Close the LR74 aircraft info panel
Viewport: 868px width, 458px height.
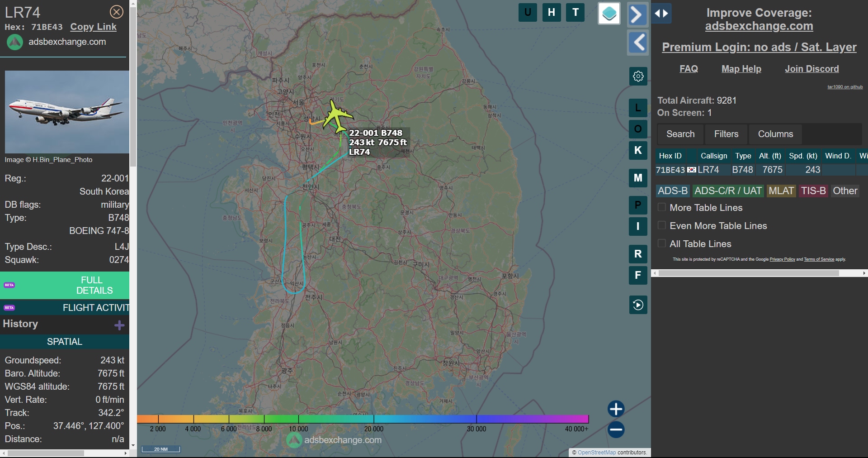click(117, 12)
